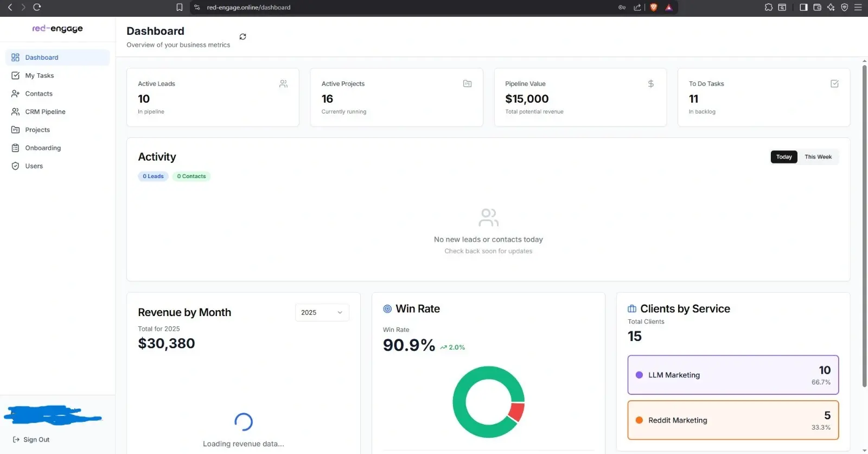Screen dimensions: 868x454
Task: Select the Reddit Marketing service card
Action: click(733, 420)
